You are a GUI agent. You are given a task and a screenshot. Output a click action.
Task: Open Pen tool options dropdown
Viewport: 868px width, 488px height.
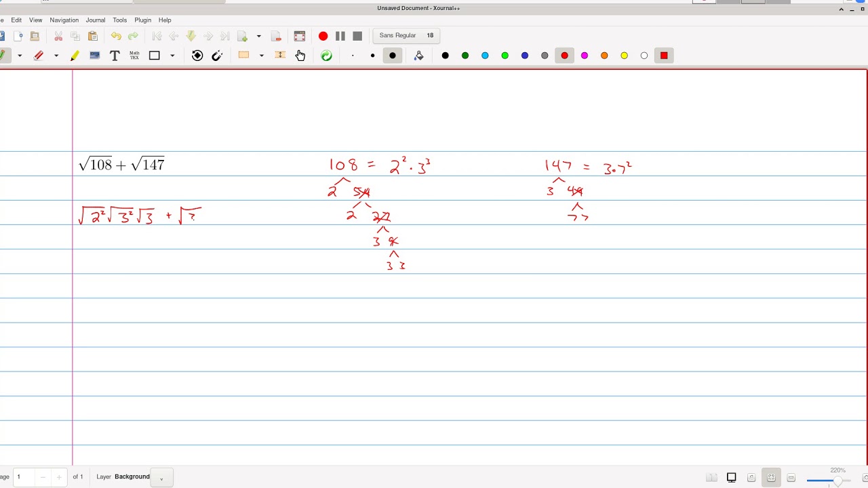pos(20,56)
